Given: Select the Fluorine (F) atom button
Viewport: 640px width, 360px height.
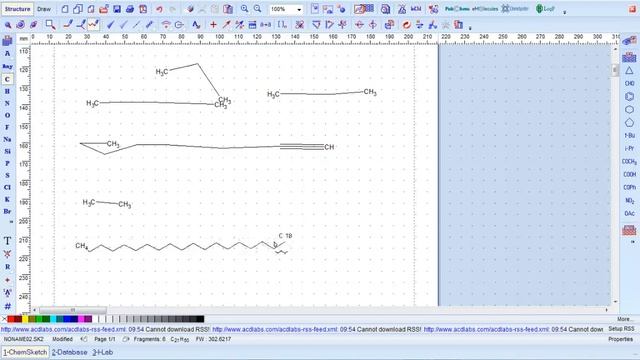Looking at the screenshot, I should [x=7, y=127].
